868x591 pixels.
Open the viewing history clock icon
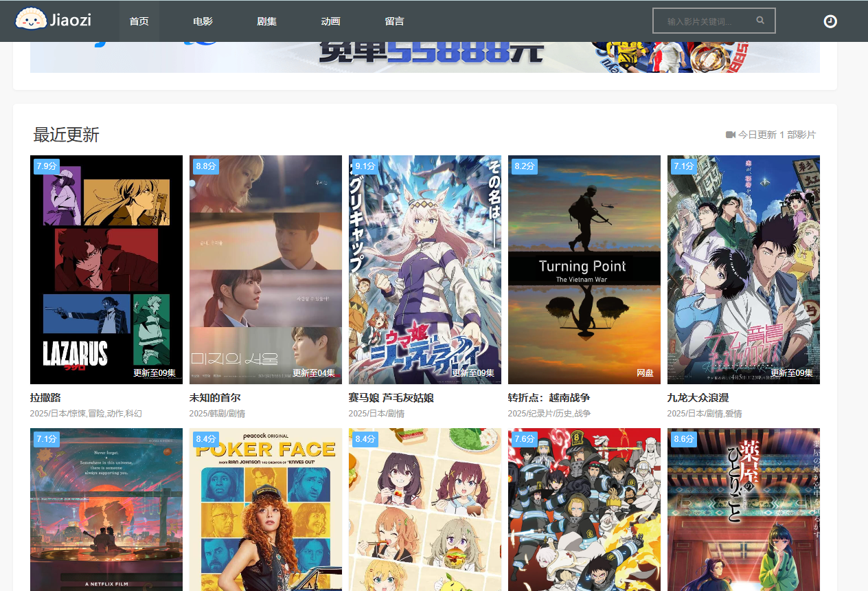pyautogui.click(x=830, y=21)
